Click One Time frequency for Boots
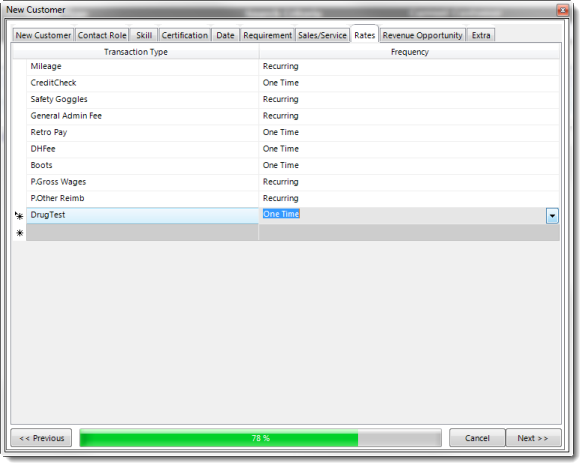The height and width of the screenshot is (468, 585). [409, 165]
